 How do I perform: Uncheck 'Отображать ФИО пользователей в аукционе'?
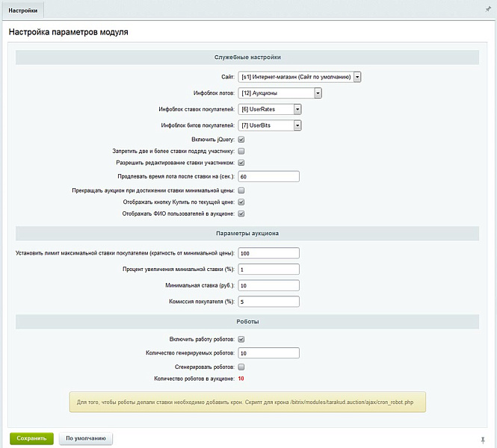(241, 214)
